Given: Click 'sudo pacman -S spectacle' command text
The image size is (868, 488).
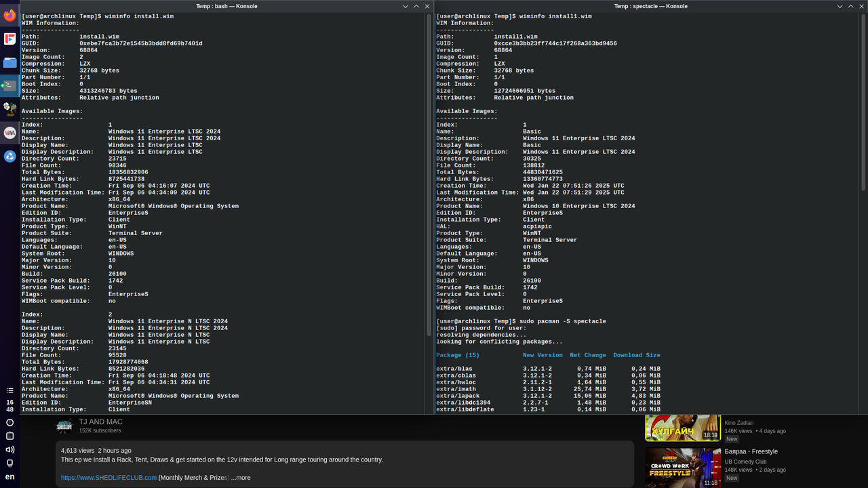Looking at the screenshot, I should tap(563, 321).
